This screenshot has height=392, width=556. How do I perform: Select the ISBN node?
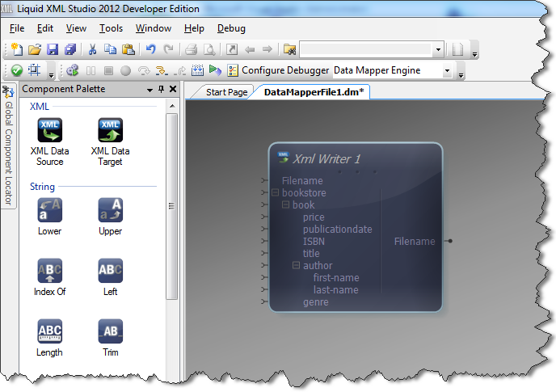click(x=314, y=241)
